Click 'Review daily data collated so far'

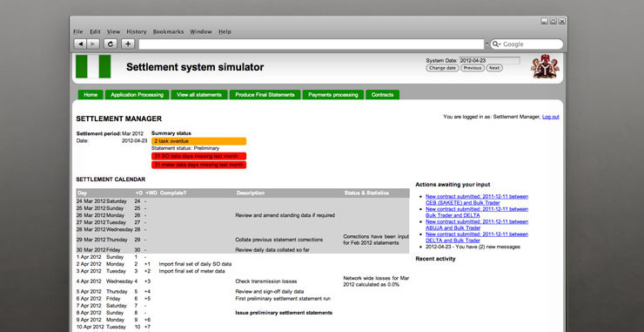tap(272, 250)
